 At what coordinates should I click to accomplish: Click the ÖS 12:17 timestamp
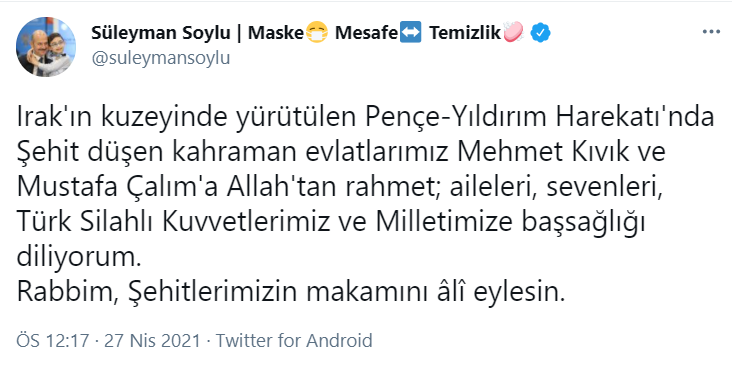pyautogui.click(x=52, y=340)
